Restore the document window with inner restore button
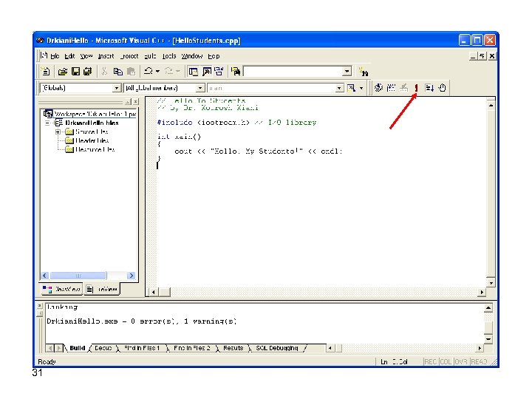Viewport: 532px width, 399px height. pyautogui.click(x=482, y=56)
